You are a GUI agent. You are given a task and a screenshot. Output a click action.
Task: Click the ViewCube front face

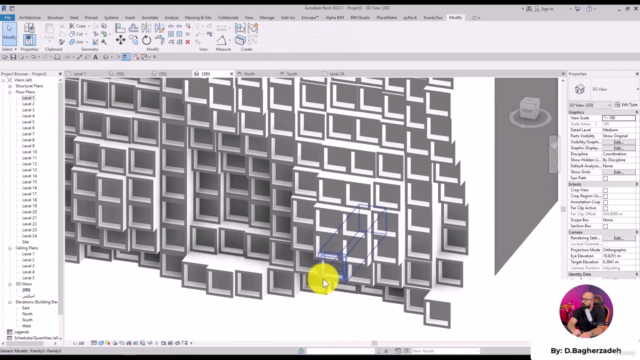[x=528, y=111]
